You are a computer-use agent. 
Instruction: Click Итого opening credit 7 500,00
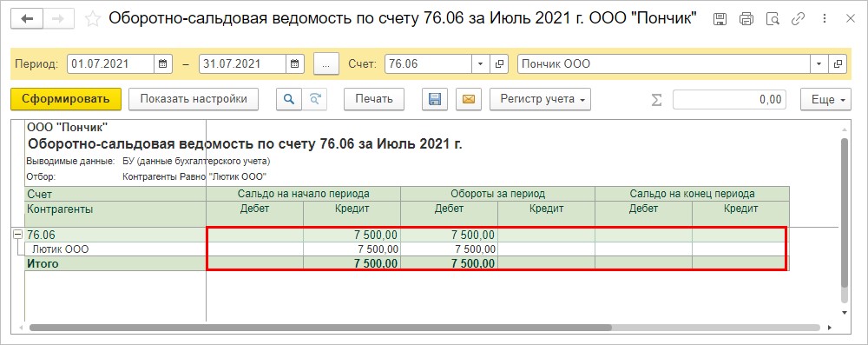tap(352, 264)
